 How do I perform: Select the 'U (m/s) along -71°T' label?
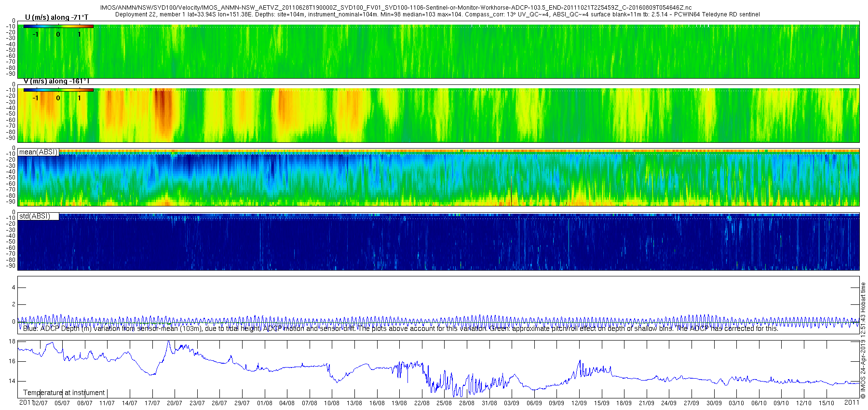(56, 17)
